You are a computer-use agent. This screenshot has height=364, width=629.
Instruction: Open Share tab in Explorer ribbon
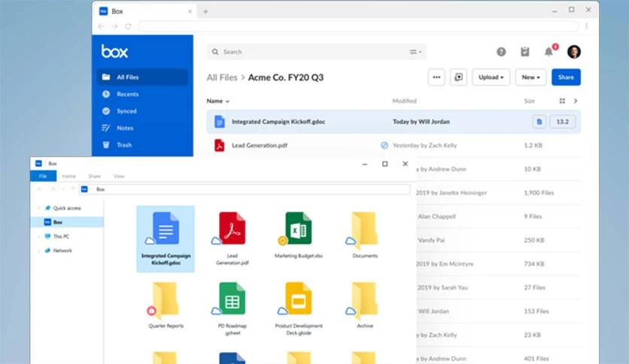click(x=94, y=176)
